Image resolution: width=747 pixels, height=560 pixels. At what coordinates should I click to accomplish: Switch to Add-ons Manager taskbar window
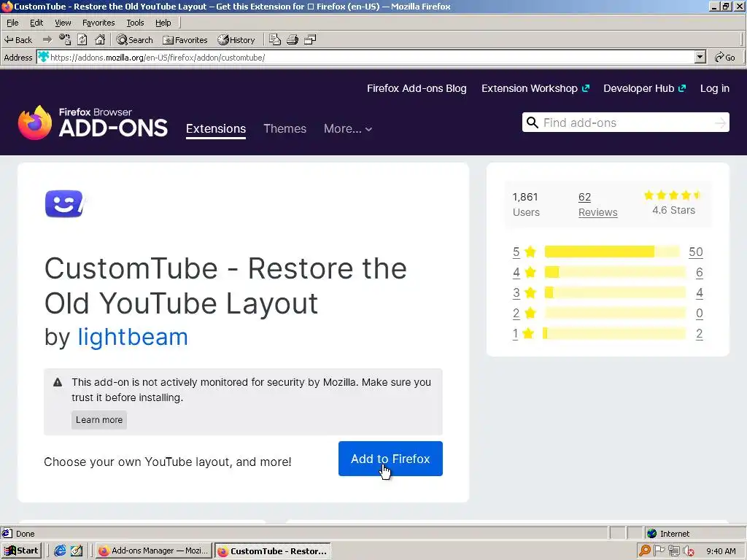tap(153, 551)
